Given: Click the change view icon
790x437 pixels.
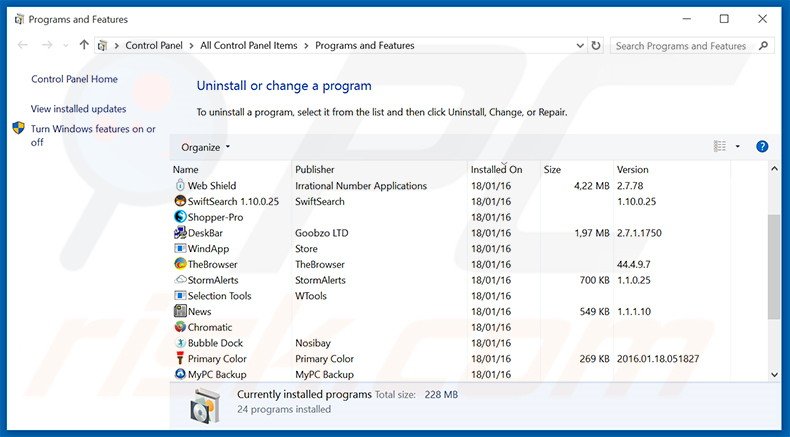Looking at the screenshot, I should pyautogui.click(x=719, y=146).
